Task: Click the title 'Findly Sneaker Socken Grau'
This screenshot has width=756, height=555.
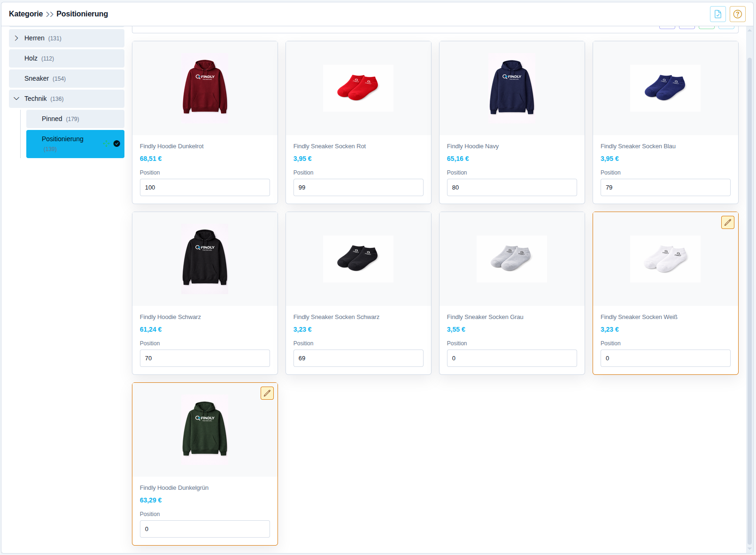Action: (x=485, y=317)
